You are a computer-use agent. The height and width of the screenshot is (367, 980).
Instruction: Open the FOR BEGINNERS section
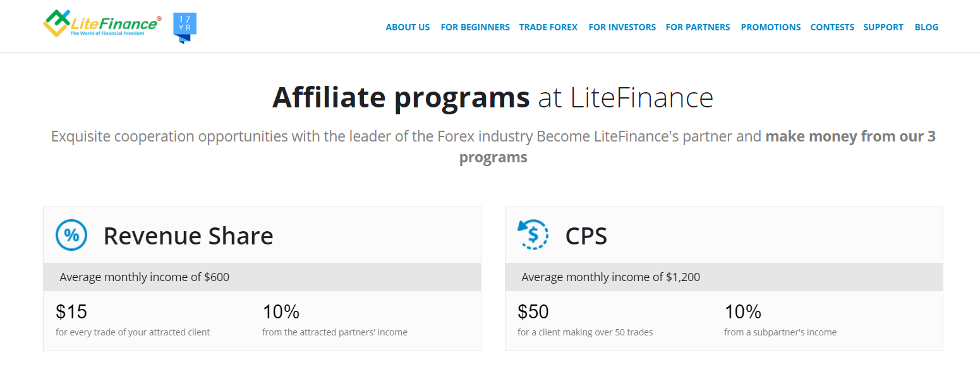pyautogui.click(x=475, y=27)
